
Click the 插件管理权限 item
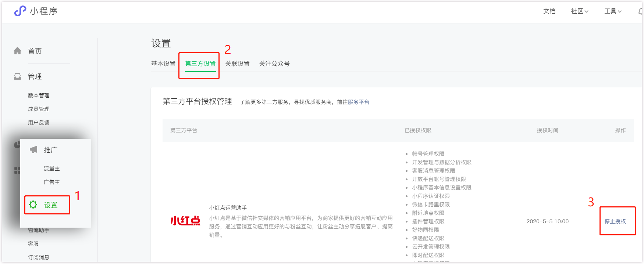428,221
